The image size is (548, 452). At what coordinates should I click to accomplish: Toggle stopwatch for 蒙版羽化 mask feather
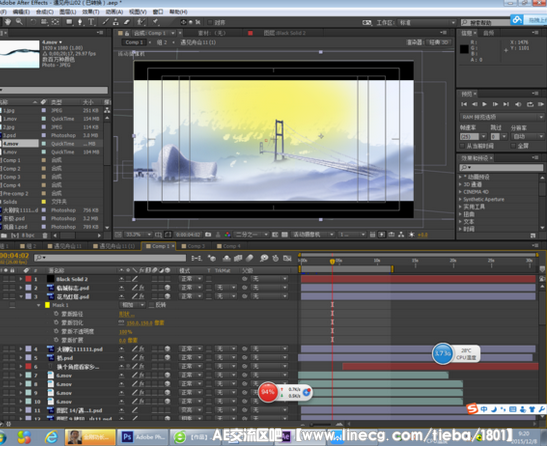(x=56, y=322)
